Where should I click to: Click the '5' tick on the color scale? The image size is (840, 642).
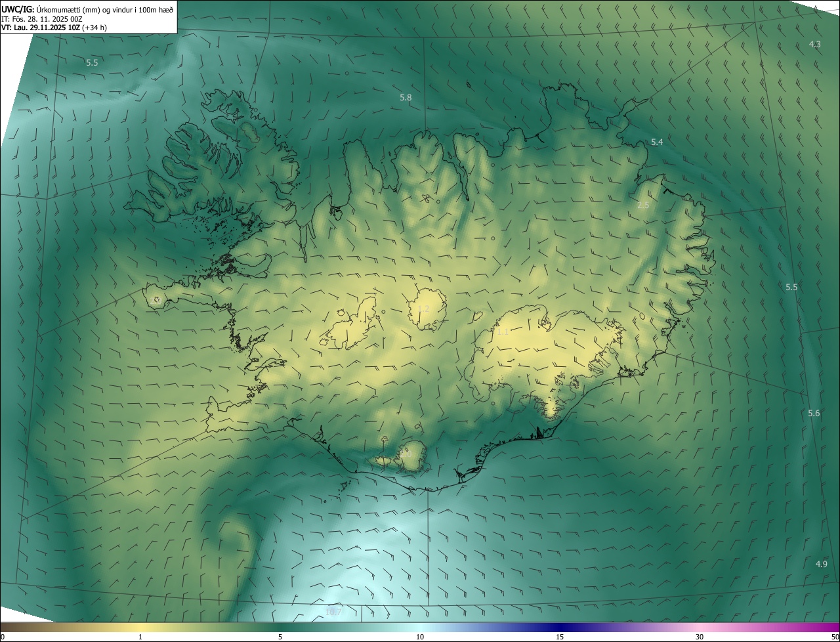(280, 637)
